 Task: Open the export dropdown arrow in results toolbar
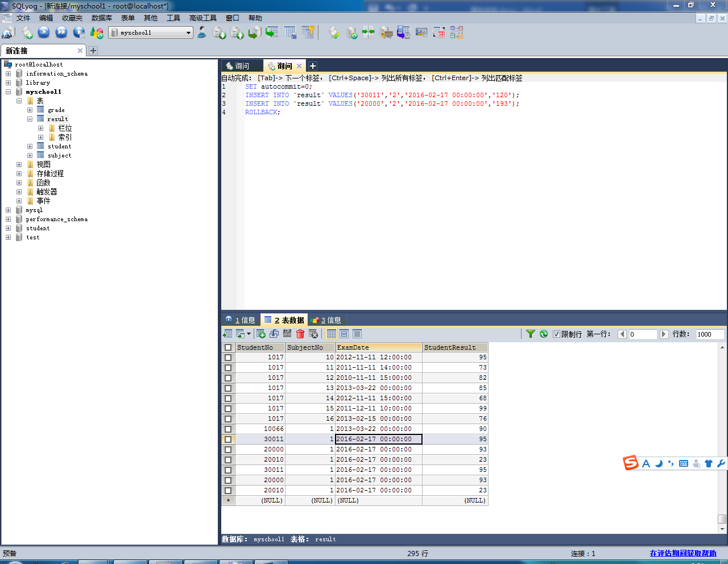(249, 334)
